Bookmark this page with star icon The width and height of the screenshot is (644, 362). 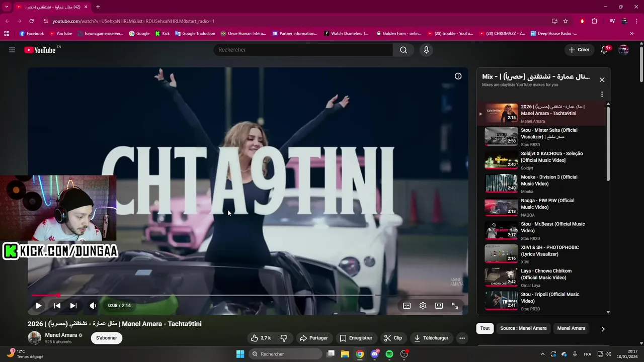click(x=566, y=21)
